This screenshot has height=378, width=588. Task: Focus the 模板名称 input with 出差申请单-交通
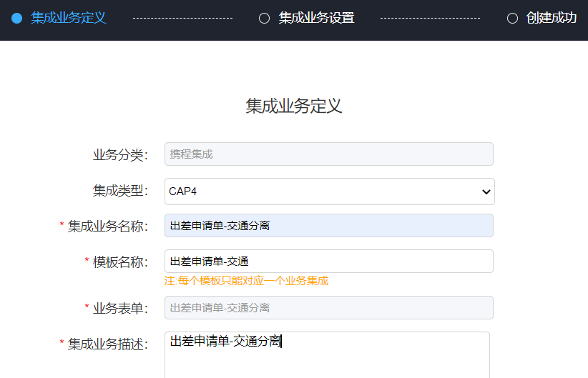pos(328,262)
